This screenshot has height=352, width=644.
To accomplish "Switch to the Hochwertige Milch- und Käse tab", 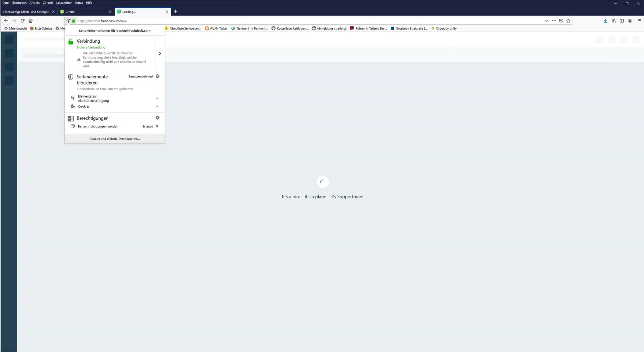I will click(26, 12).
